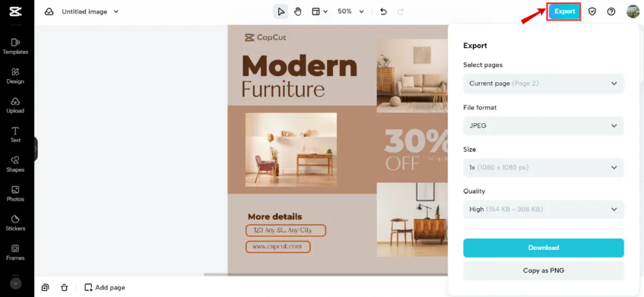Viewport: 644px width, 297px height.
Task: Select the www.capcut.com text box
Action: coord(278,247)
